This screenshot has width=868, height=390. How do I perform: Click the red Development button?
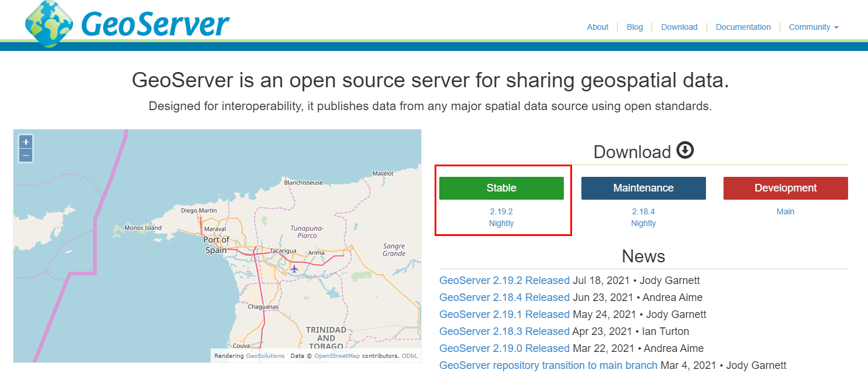point(786,188)
